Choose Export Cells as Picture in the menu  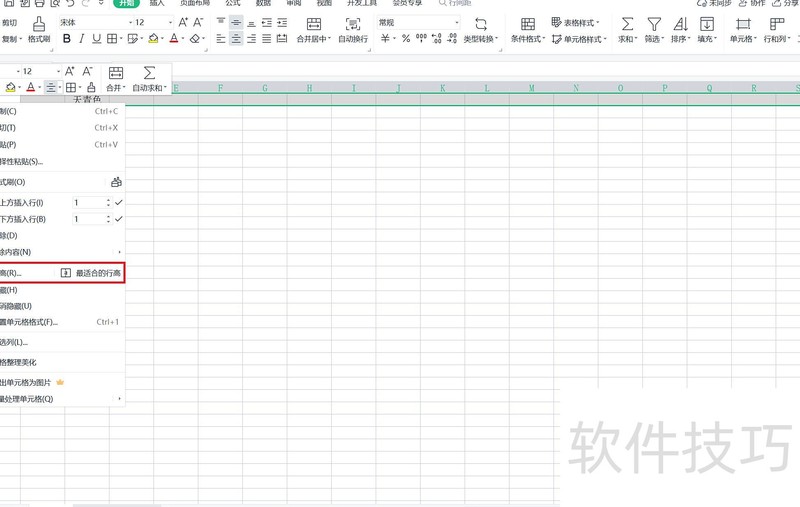60,382
